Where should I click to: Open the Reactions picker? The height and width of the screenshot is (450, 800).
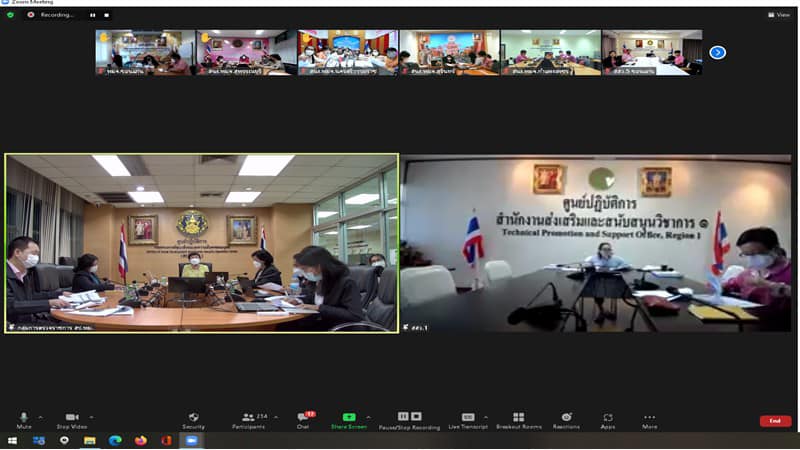566,420
